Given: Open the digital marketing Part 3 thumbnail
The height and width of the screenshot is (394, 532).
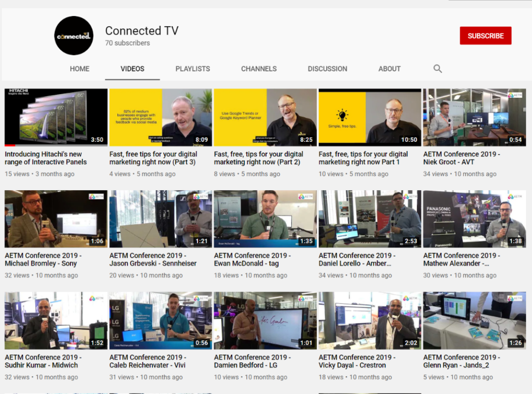Looking at the screenshot, I should (x=160, y=117).
